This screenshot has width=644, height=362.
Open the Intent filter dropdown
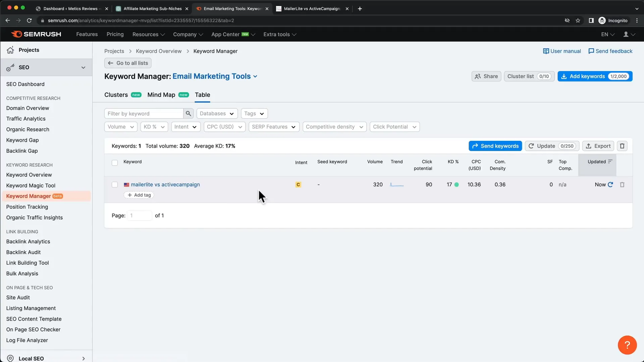tap(186, 127)
